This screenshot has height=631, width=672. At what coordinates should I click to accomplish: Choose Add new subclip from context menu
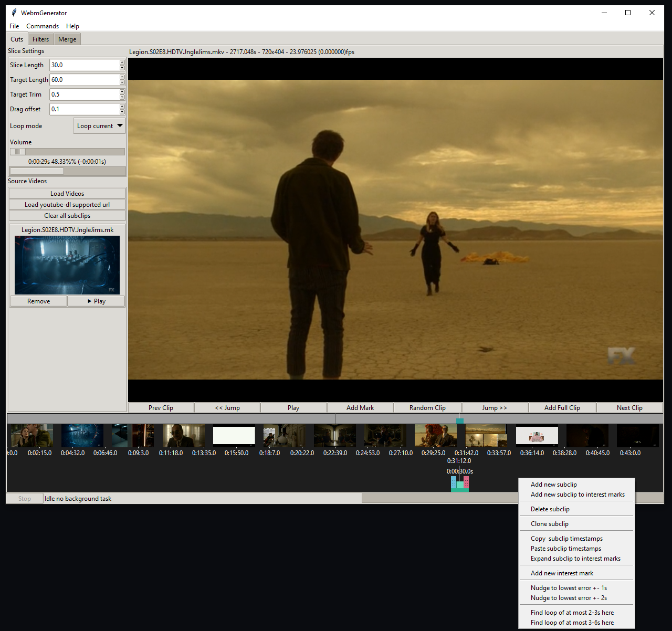[576, 485]
